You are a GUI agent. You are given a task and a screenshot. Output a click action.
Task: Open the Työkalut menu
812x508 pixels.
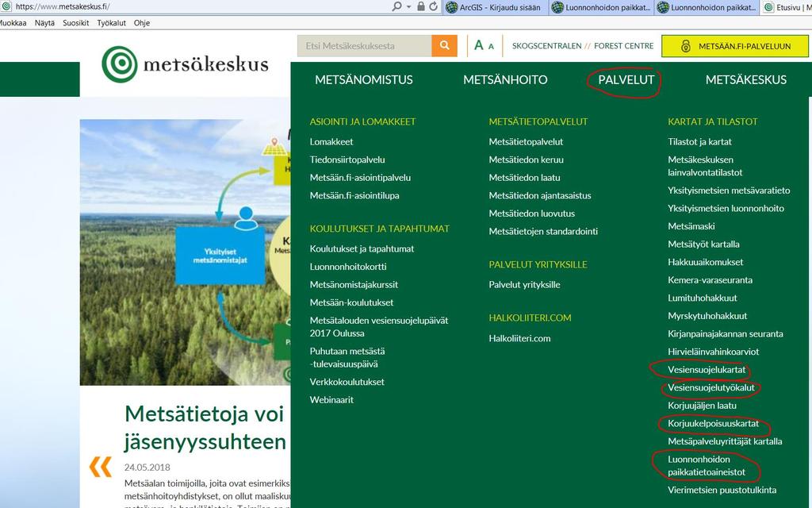click(x=111, y=23)
